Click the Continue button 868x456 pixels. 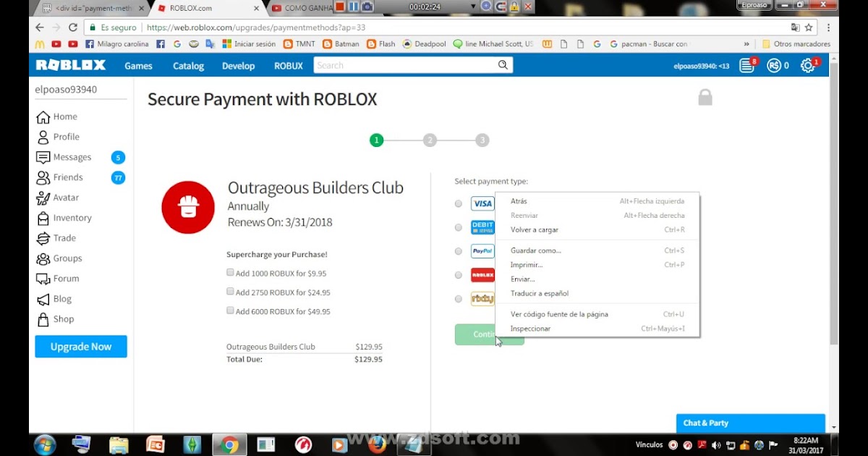(490, 334)
